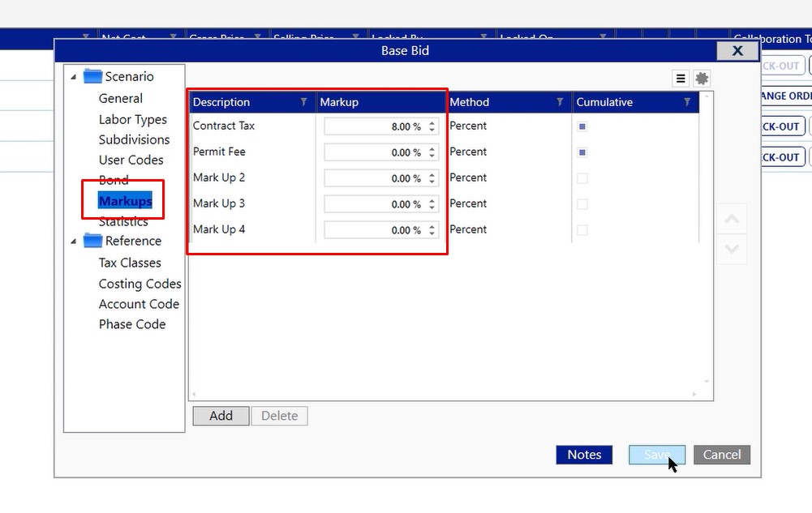Collapse the Scenario tree node
The height and width of the screenshot is (513, 812).
point(75,78)
